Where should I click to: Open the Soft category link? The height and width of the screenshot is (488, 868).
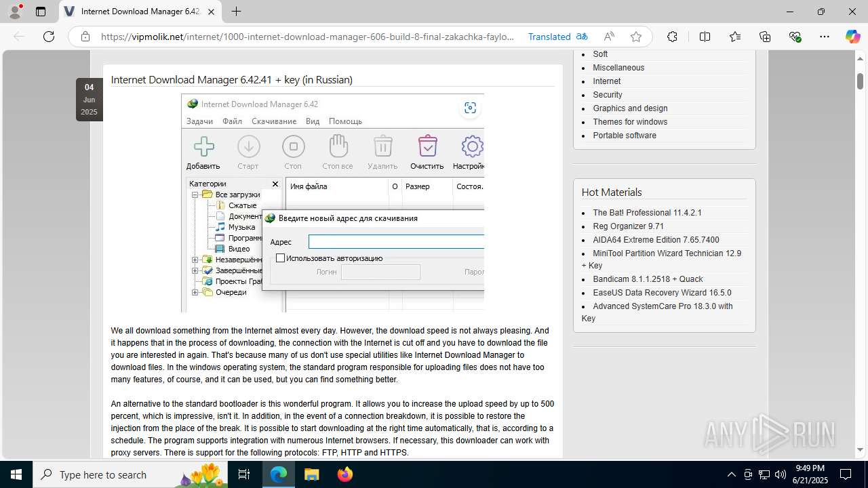600,54
